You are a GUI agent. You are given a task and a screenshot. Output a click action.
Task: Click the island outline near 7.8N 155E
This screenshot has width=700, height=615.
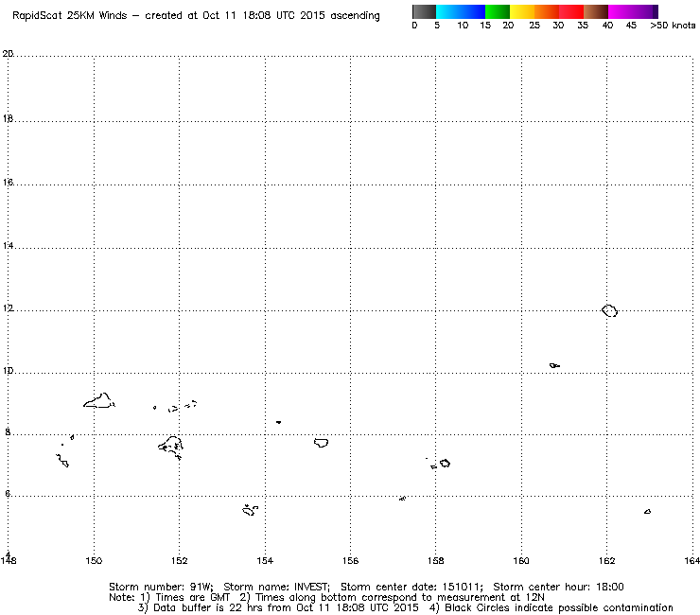point(321,443)
